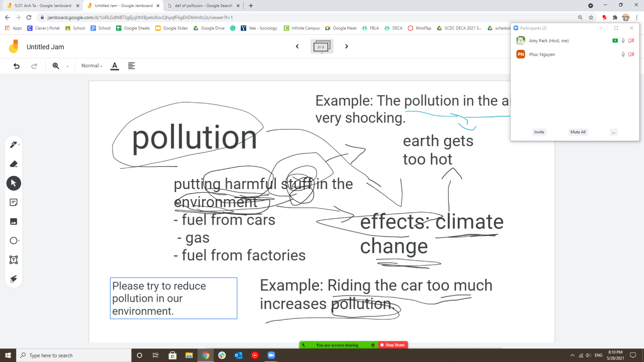
Task: Click the Redo arrow
Action: click(x=34, y=66)
